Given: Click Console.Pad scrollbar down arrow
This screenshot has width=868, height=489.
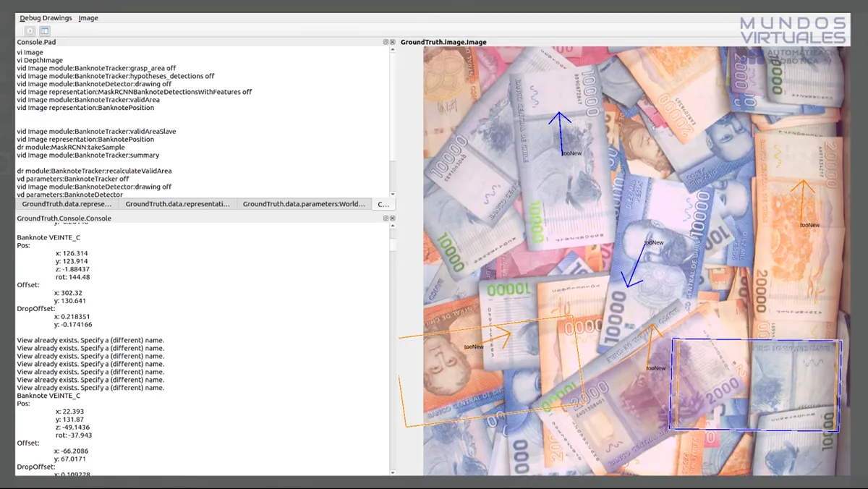Looking at the screenshot, I should 393,194.
